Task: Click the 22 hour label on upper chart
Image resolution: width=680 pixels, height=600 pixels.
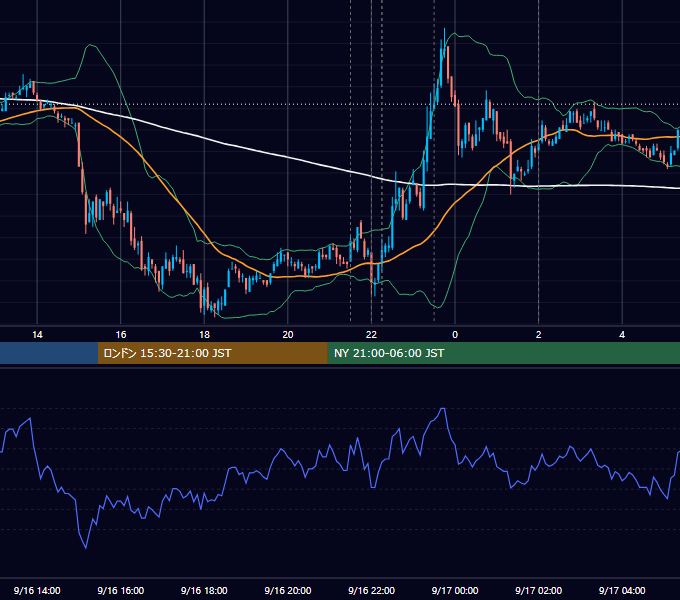Action: 371,335
